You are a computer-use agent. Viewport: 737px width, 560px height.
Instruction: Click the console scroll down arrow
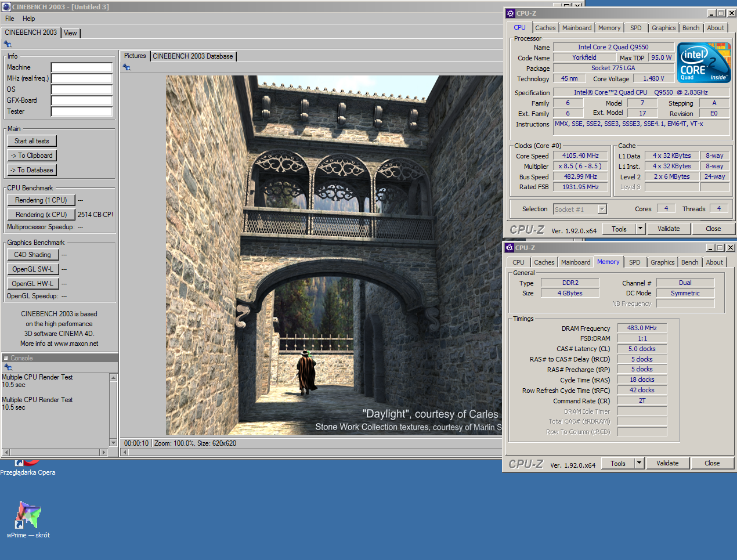(x=113, y=442)
